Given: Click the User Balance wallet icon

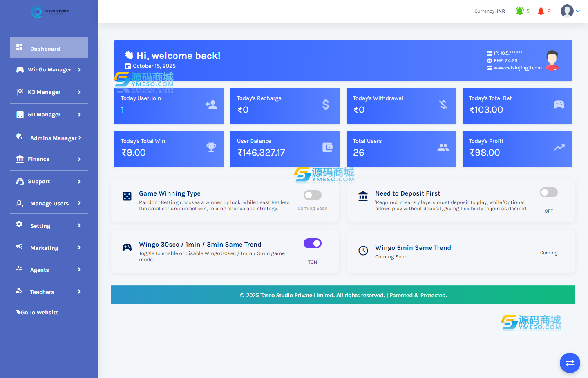Looking at the screenshot, I should pyautogui.click(x=327, y=147).
